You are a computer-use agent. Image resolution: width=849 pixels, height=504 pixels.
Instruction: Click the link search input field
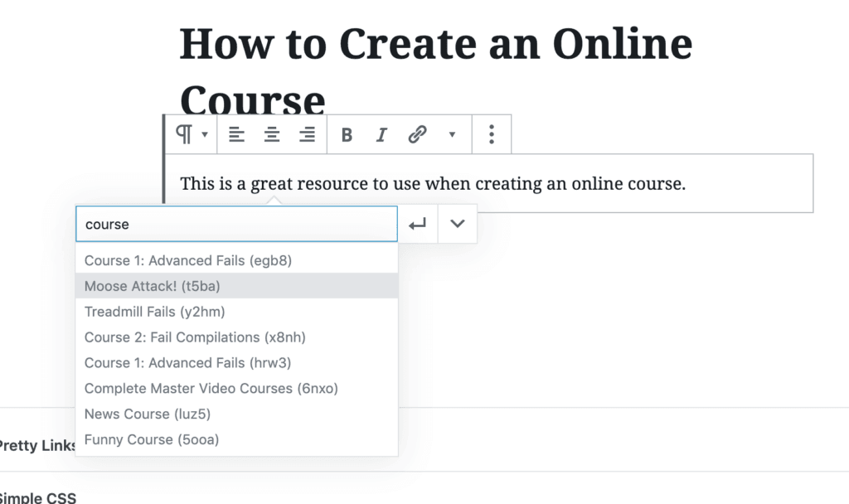click(x=236, y=224)
